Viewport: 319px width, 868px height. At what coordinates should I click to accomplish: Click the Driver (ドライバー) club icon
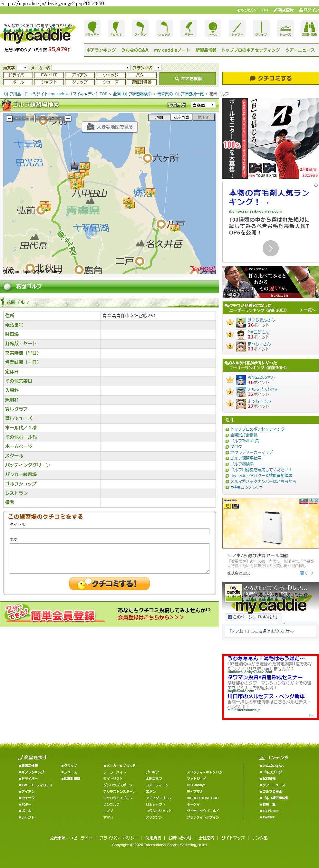pos(92,28)
